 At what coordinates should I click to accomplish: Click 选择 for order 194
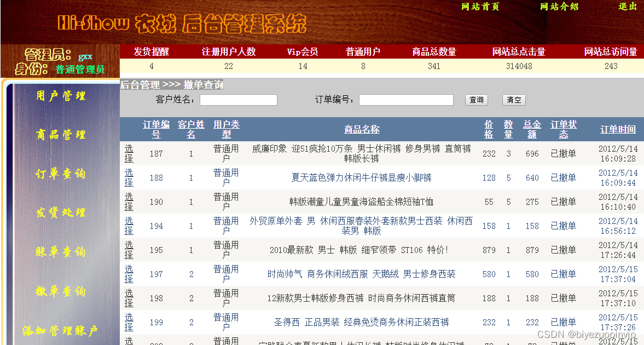point(129,226)
